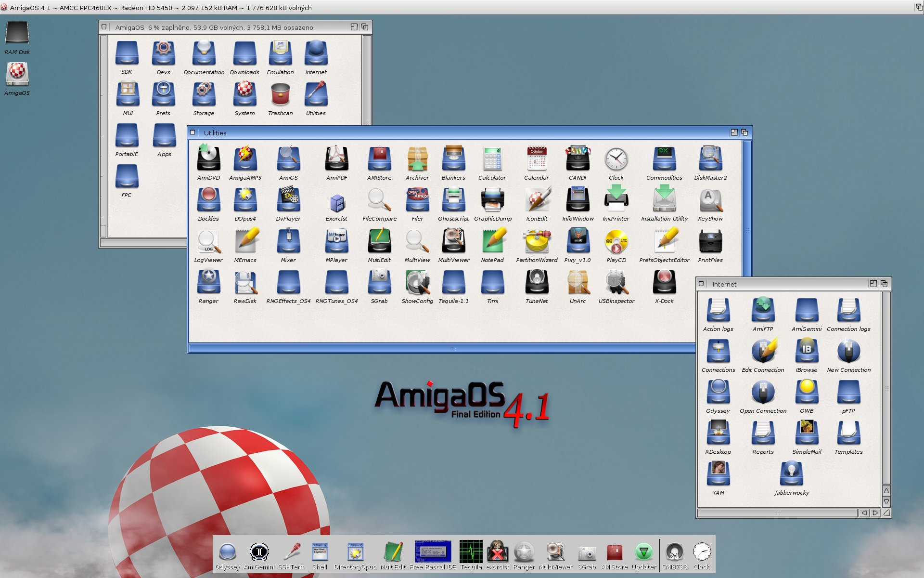
Task: Click the AmigaOS window horizontal scrollbar
Action: (x=144, y=243)
